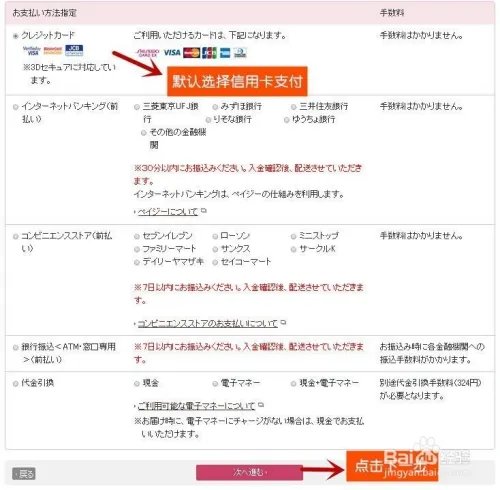Viewport: 500px width, 490px height.
Task: Choose ローソン store radio
Action: coord(215,236)
